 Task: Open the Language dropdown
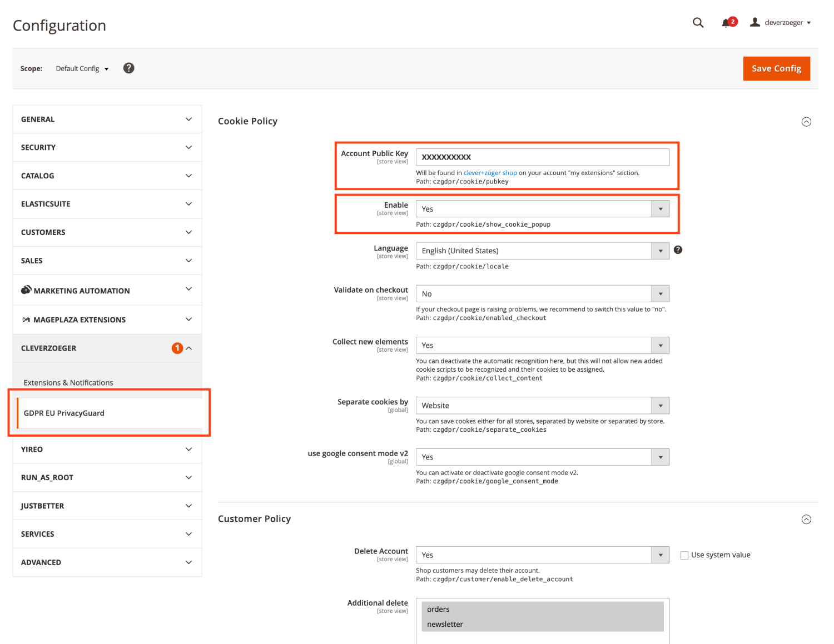(542, 251)
